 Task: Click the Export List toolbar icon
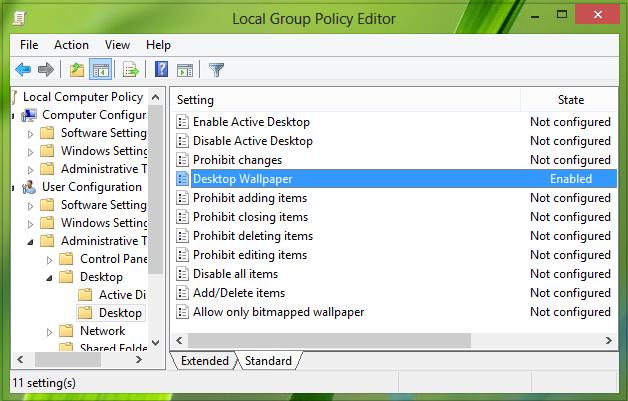click(x=130, y=69)
